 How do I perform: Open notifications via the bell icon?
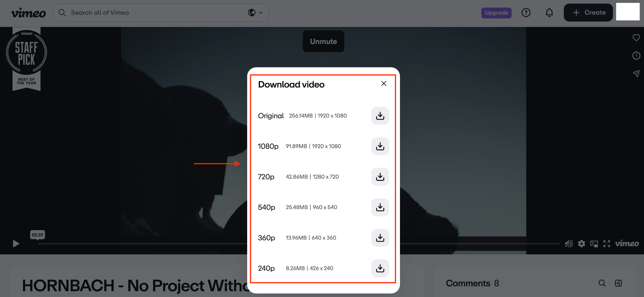click(x=549, y=13)
